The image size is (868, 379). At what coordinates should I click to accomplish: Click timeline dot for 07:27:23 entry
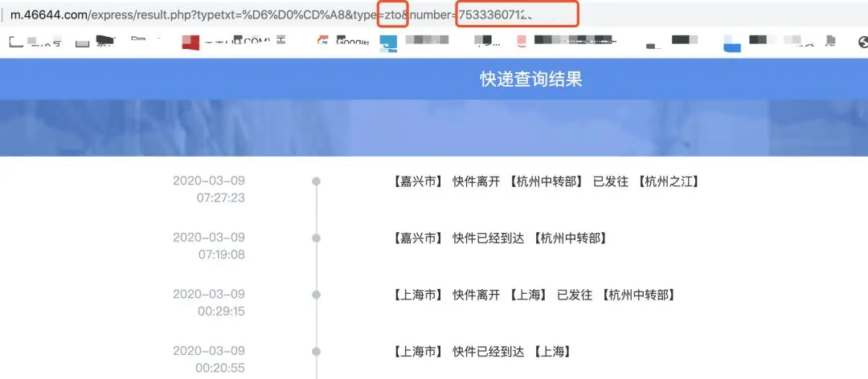click(x=317, y=181)
